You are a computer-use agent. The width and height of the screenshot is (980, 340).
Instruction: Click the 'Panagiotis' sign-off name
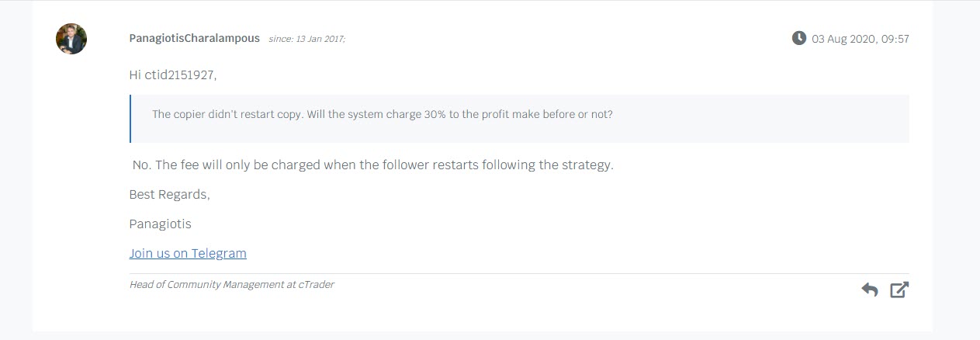pos(160,224)
